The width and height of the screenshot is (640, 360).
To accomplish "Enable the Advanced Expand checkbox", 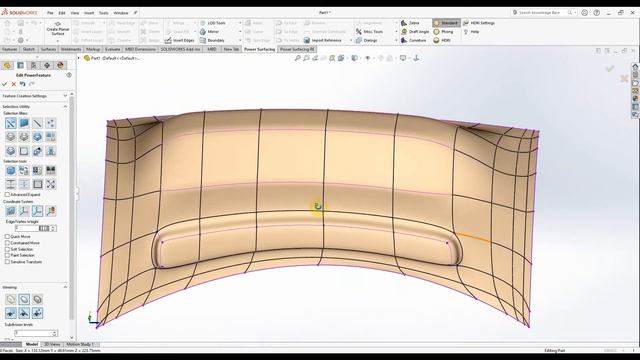I will pyautogui.click(x=7, y=195).
